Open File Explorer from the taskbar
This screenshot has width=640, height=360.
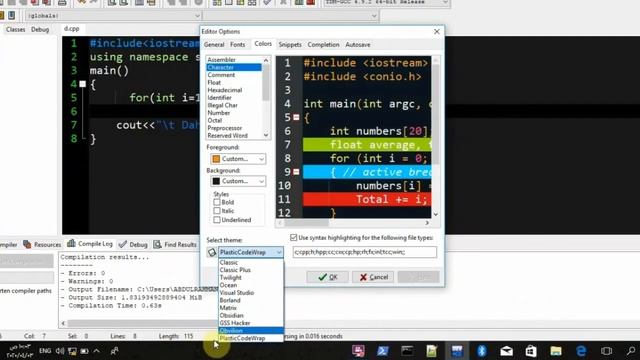[556, 351]
